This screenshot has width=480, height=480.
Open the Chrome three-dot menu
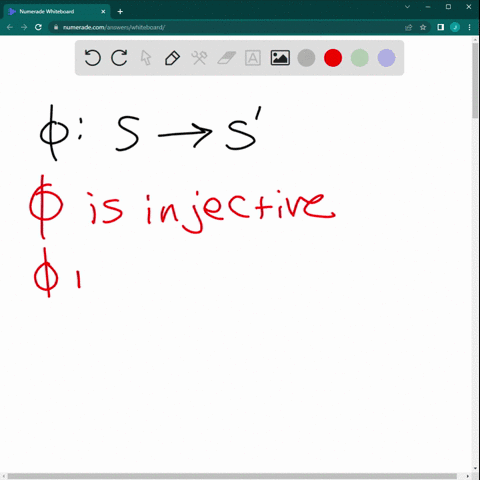[x=469, y=27]
